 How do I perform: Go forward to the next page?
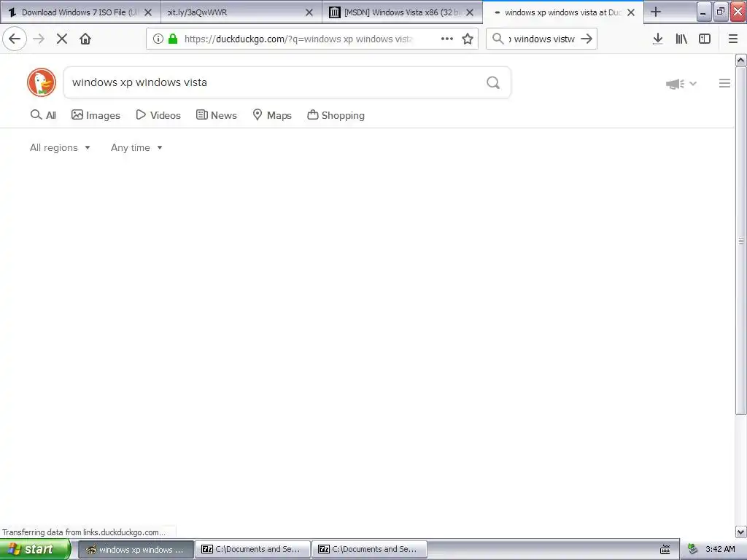click(x=39, y=39)
